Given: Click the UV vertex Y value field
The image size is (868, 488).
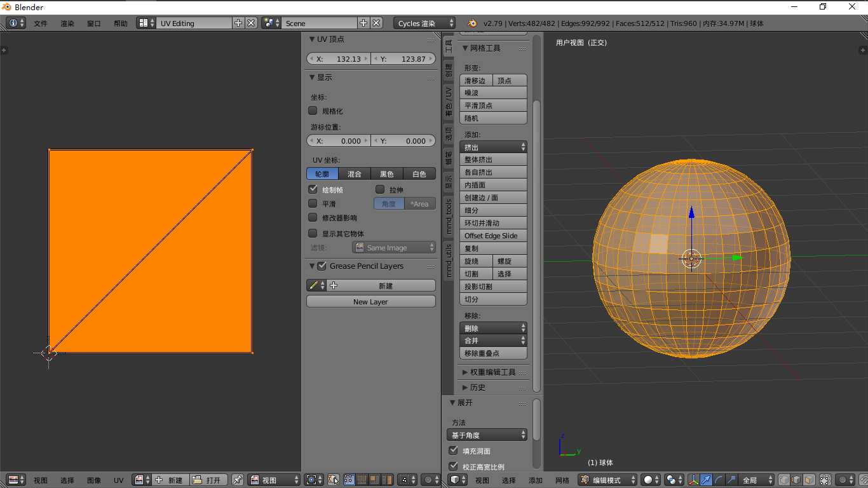Looking at the screenshot, I should (403, 58).
